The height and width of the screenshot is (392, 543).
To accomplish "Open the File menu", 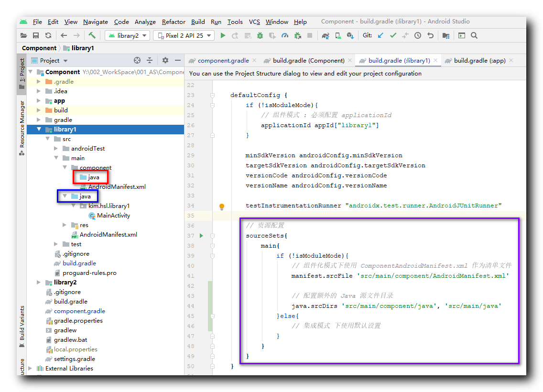I will pyautogui.click(x=37, y=22).
